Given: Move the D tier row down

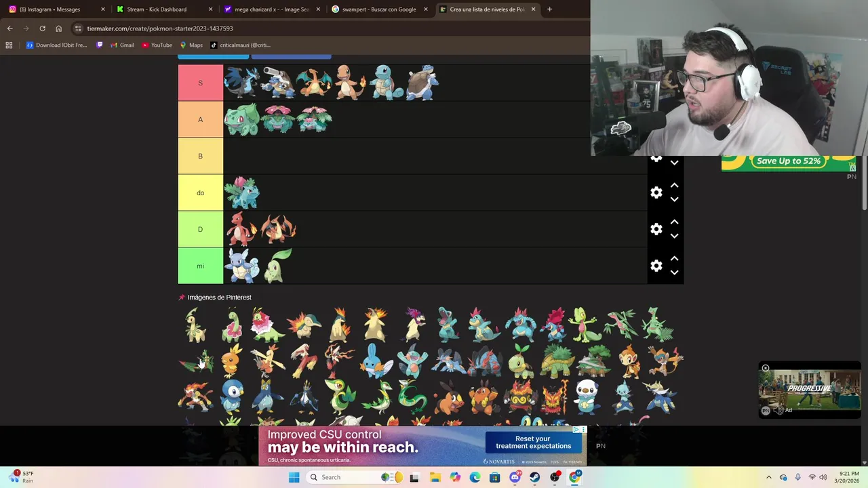Looking at the screenshot, I should point(674,236).
